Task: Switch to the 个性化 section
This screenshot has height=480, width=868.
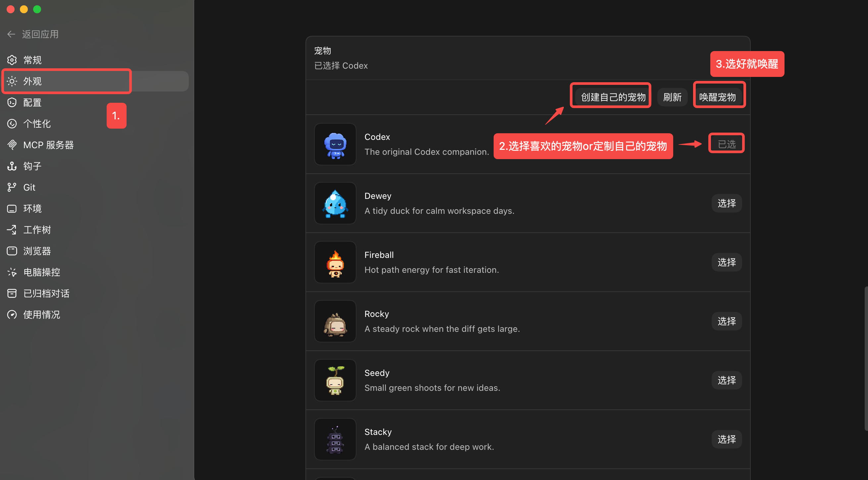Action: (x=37, y=124)
